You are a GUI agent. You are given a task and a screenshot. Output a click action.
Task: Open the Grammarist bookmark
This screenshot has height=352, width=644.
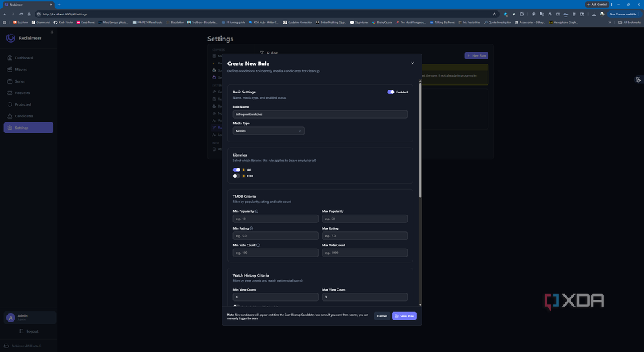(x=41, y=22)
